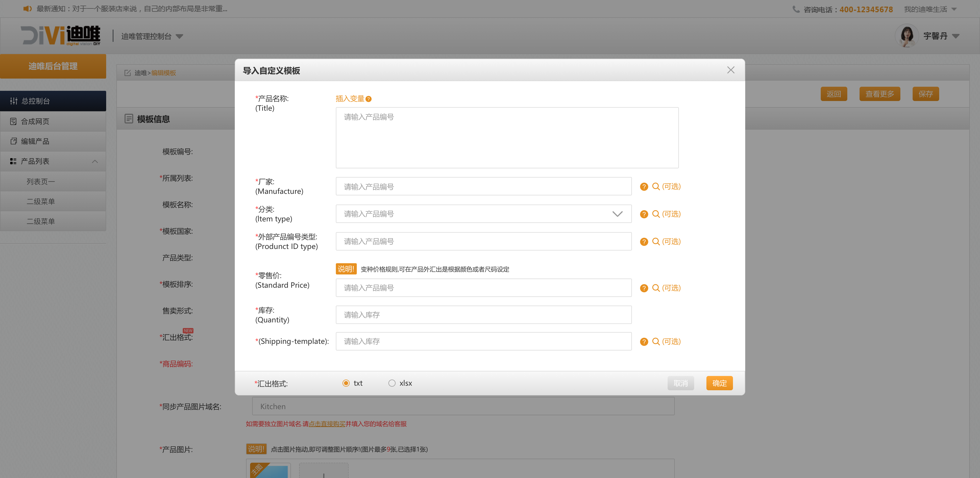
Task: Click help icon beside Standard Price field
Action: (644, 288)
